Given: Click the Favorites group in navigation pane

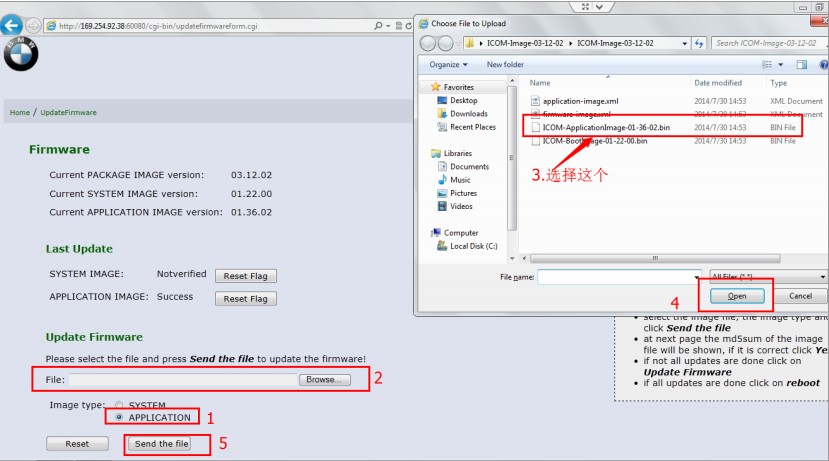Looking at the screenshot, I should [x=458, y=87].
